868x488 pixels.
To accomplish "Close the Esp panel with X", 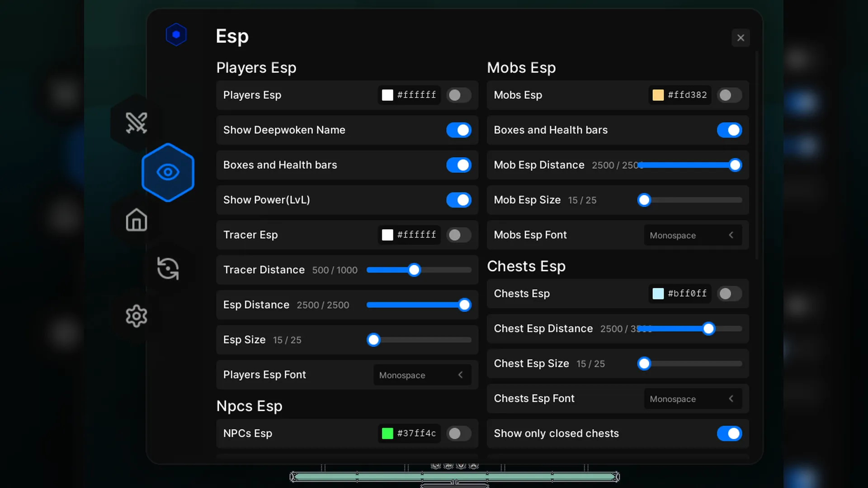I will coord(740,38).
